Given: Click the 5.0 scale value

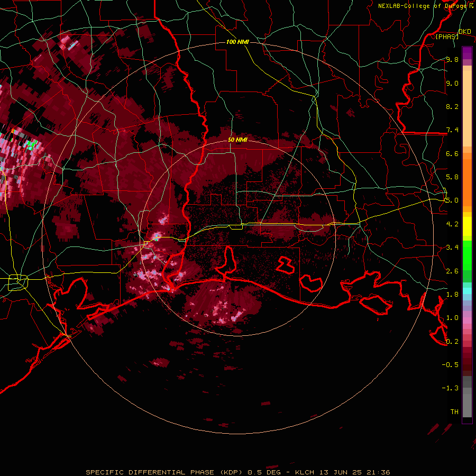Looking at the screenshot, I should 452,200.
